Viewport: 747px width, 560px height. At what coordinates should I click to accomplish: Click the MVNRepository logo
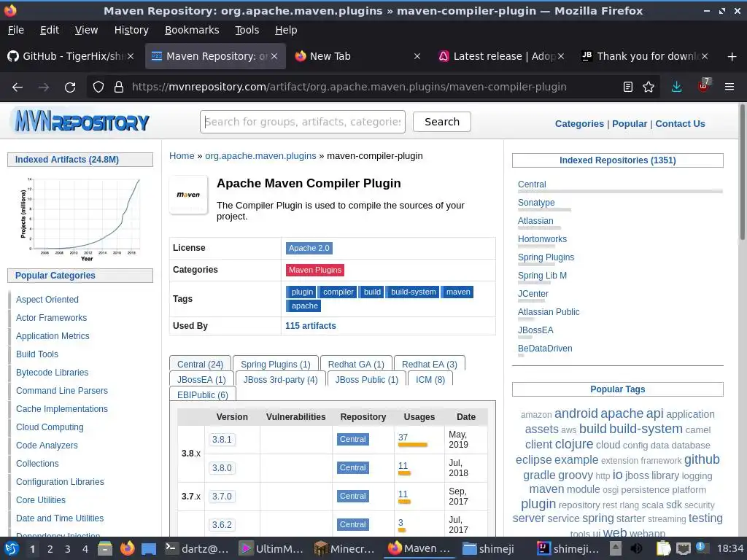point(82,122)
